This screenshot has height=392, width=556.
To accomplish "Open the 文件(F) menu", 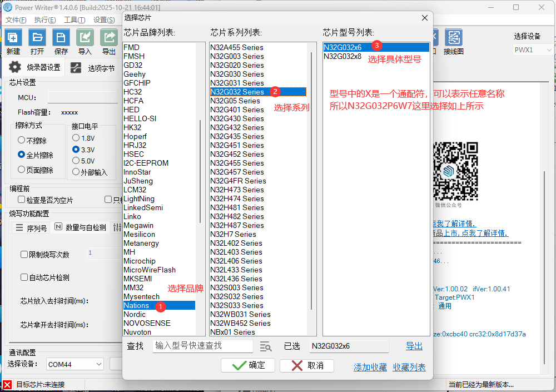I will 16,20.
